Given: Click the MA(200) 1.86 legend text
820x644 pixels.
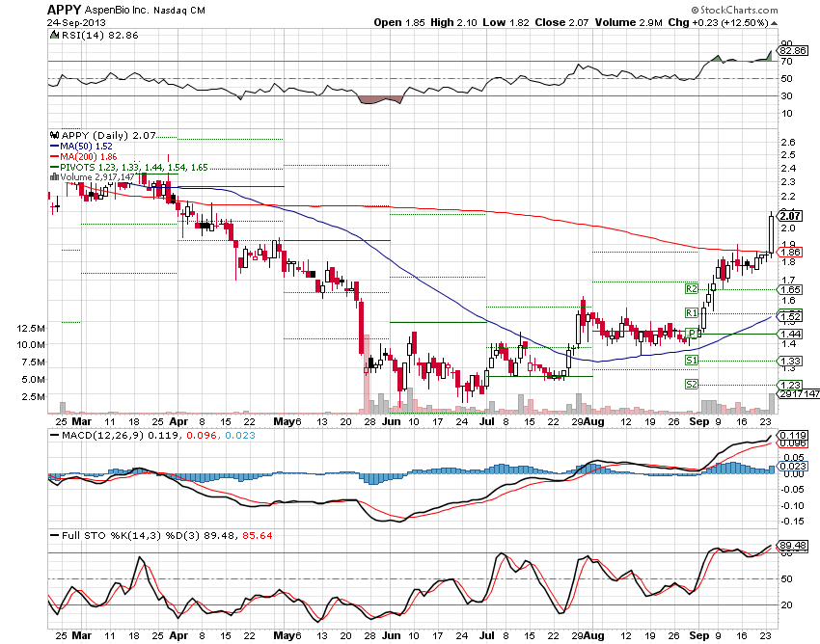Looking at the screenshot, I should coord(89,157).
